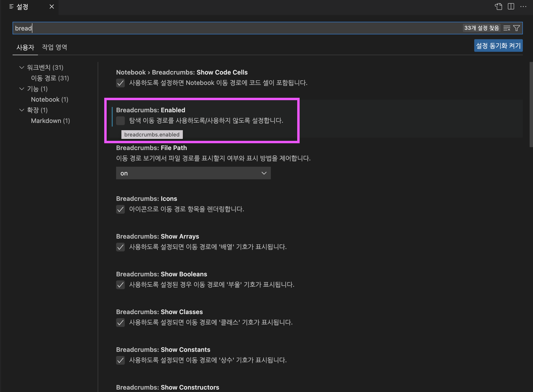The height and width of the screenshot is (392, 533).
Task: Enable the Breadcrumbs: Enabled checkbox
Action: (x=120, y=121)
